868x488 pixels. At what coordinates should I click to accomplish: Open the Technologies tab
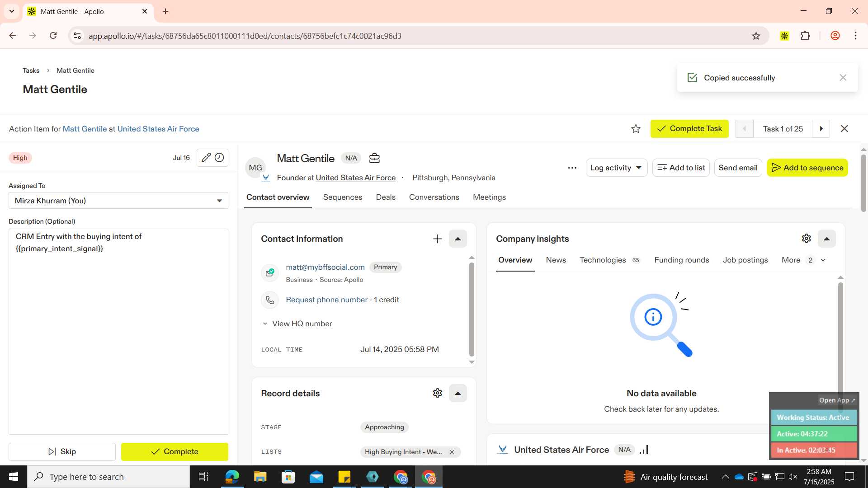pyautogui.click(x=609, y=260)
